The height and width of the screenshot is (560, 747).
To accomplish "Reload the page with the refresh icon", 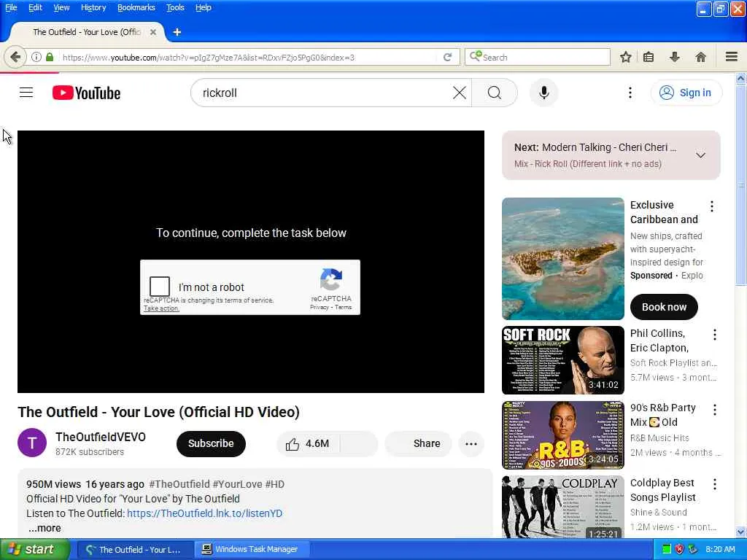I will click(x=447, y=57).
